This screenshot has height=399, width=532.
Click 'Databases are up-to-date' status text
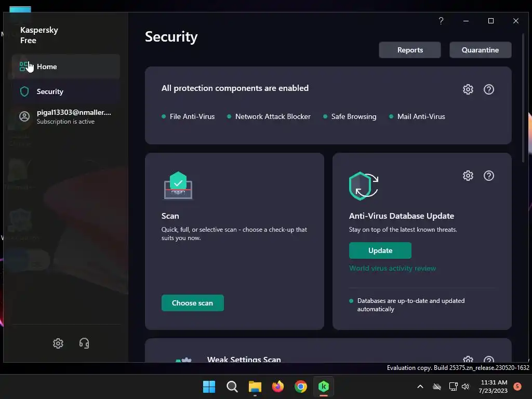coord(410,304)
